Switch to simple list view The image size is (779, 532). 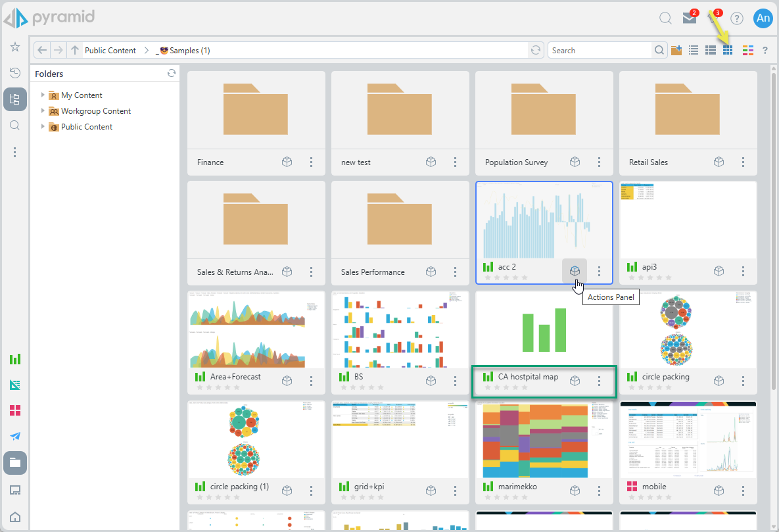(694, 51)
